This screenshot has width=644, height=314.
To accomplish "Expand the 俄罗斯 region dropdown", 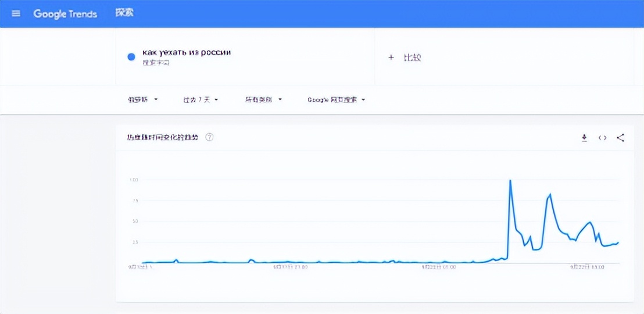I will [x=143, y=99].
